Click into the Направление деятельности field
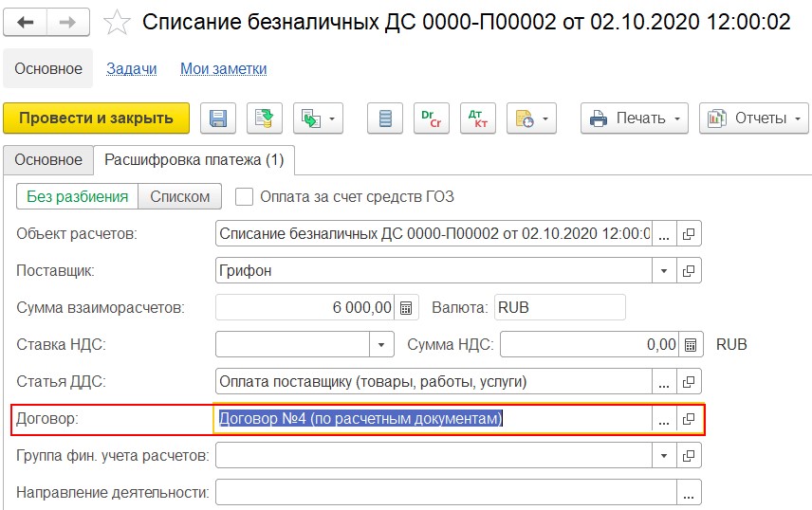The width and height of the screenshot is (812, 510). click(446, 493)
